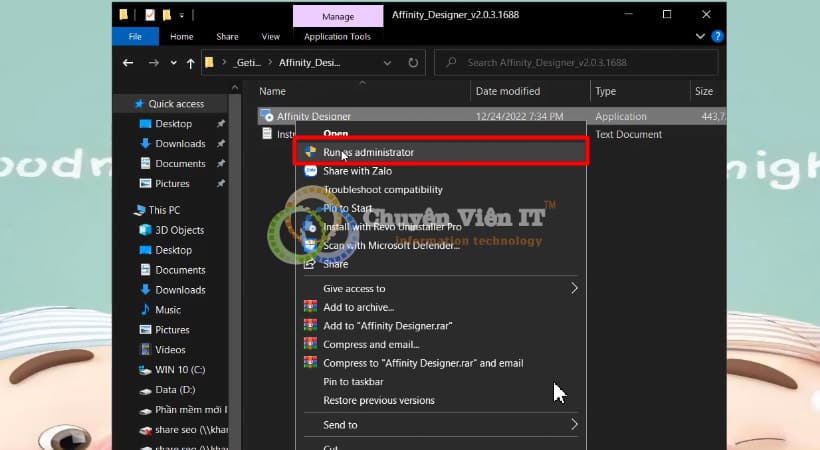This screenshot has width=820, height=450.
Task: Open the 3D Objects folder
Action: [x=178, y=230]
